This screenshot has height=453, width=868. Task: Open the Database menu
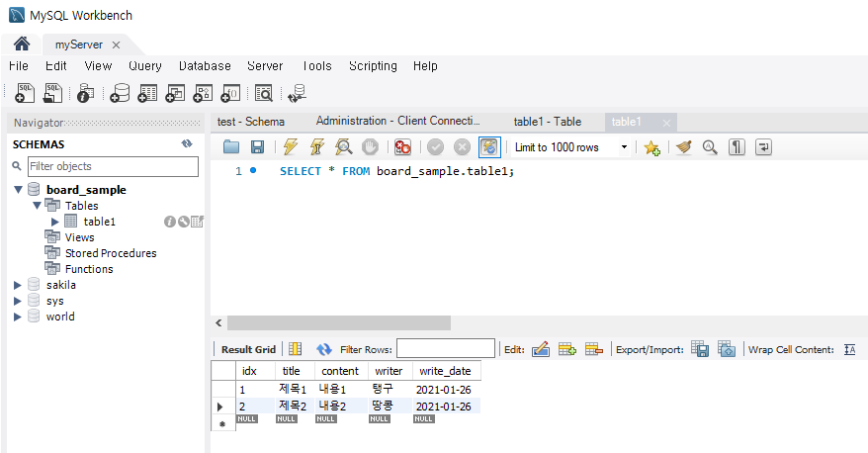tap(205, 66)
